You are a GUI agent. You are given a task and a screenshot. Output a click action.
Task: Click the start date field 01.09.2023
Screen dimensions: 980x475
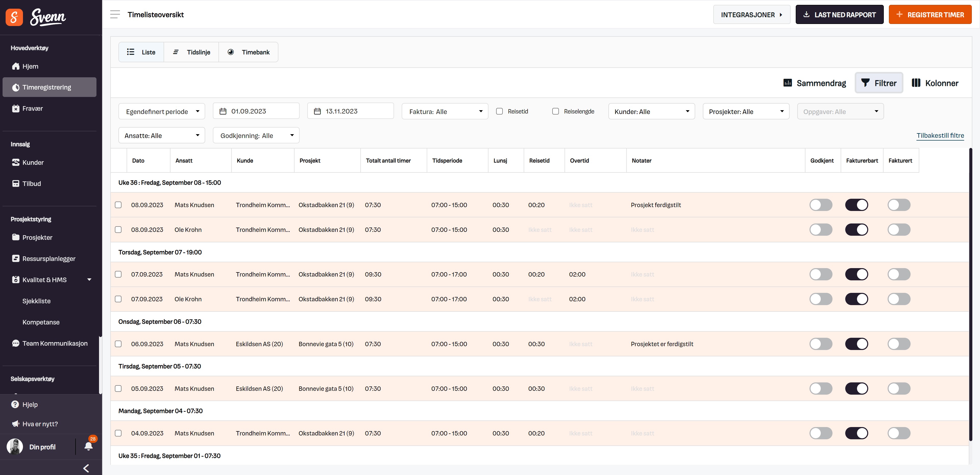(x=256, y=111)
